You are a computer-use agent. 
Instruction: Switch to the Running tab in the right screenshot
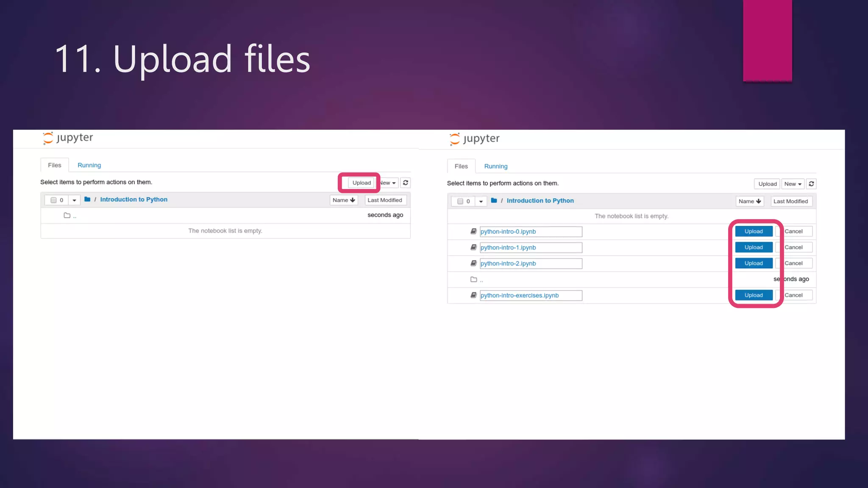496,166
